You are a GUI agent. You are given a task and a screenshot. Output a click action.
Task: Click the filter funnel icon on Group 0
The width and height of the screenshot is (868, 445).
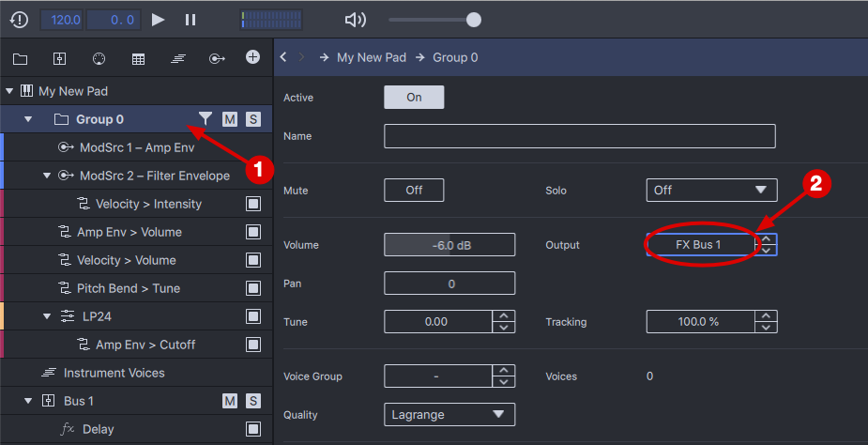coord(206,118)
